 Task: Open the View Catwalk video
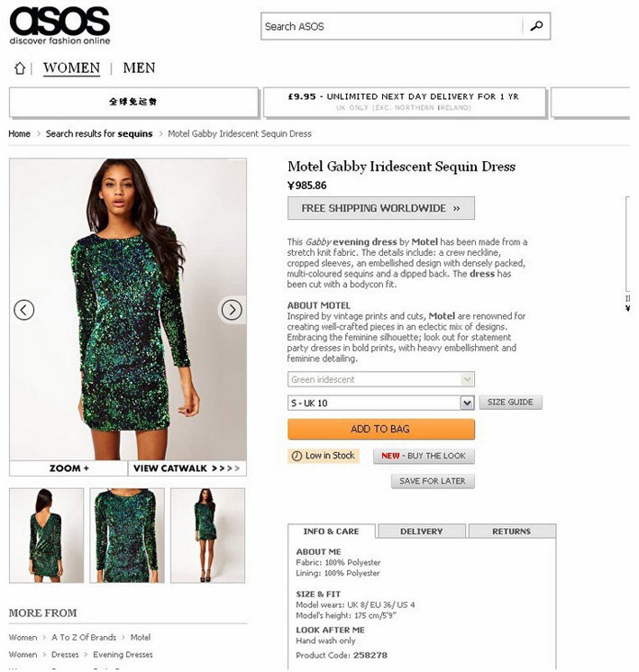click(x=187, y=468)
